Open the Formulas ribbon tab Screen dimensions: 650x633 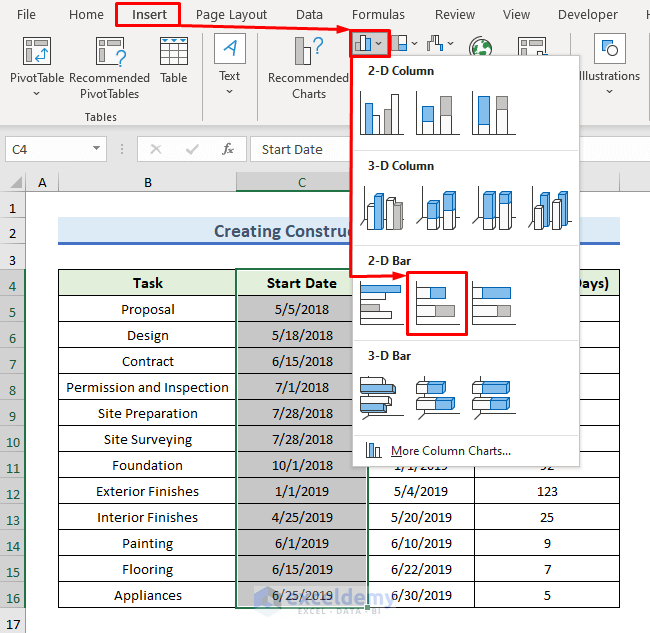pos(378,15)
